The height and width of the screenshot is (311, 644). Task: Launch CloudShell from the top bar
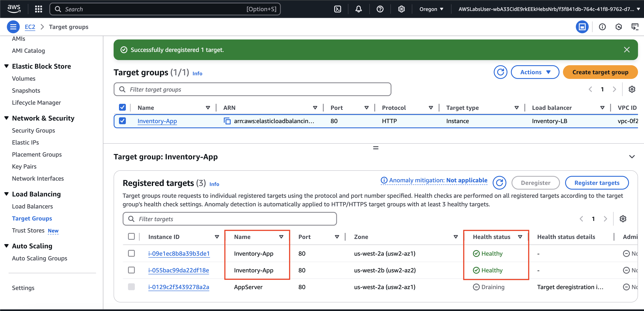click(x=337, y=9)
